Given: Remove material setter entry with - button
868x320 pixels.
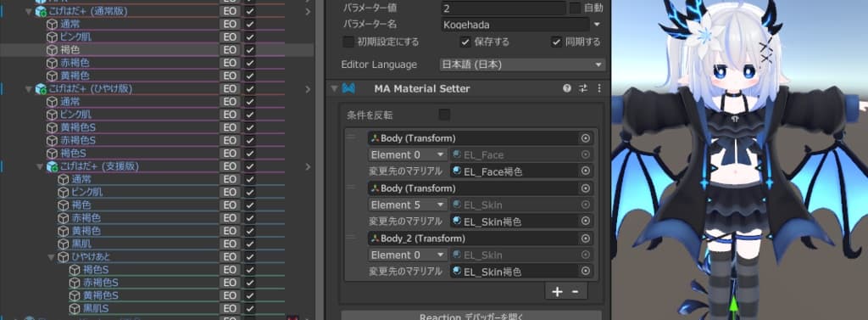Looking at the screenshot, I should tap(576, 292).
